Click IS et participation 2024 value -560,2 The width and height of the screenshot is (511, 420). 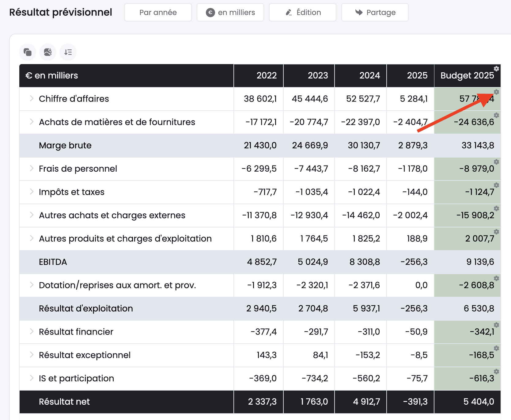coord(366,378)
